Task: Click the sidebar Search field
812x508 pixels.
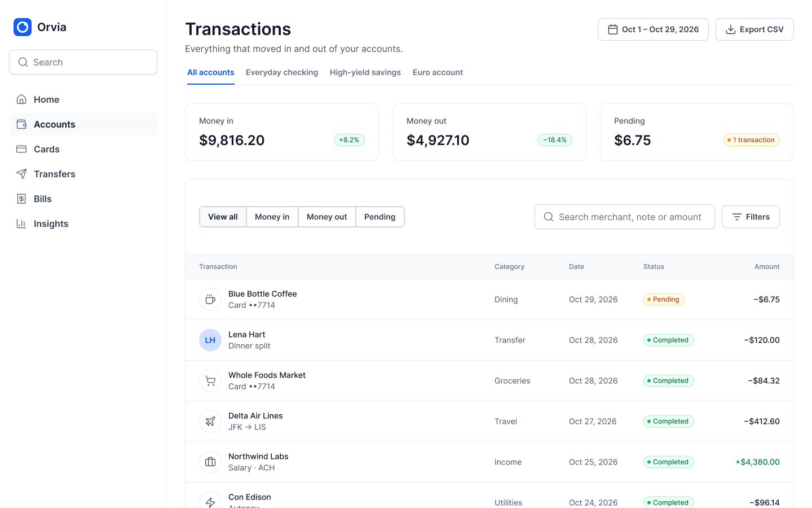Action: [83, 62]
